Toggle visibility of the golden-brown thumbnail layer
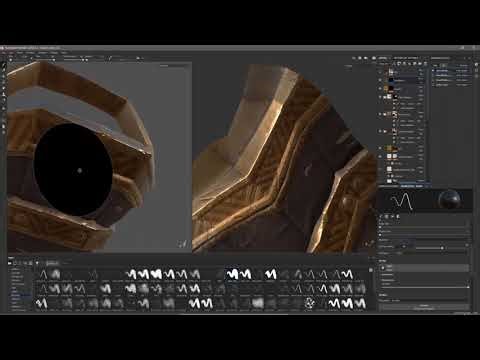Screen dimensions: 480x360 [380, 148]
